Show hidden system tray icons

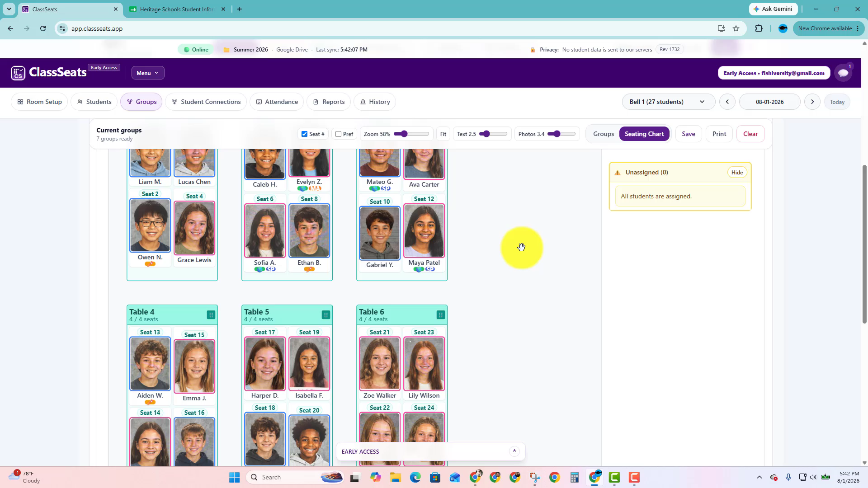(x=759, y=477)
